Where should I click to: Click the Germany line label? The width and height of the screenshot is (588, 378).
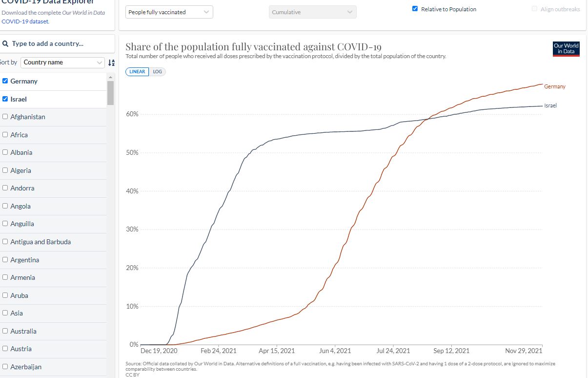pos(555,86)
